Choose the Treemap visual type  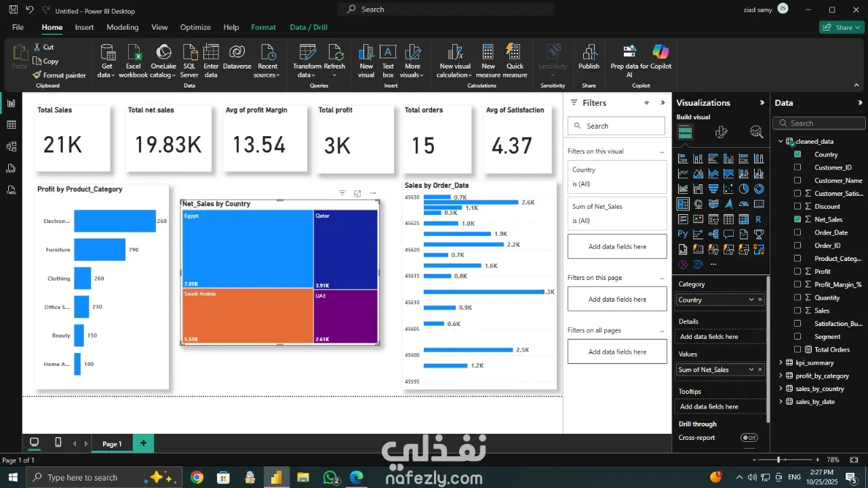pos(683,204)
